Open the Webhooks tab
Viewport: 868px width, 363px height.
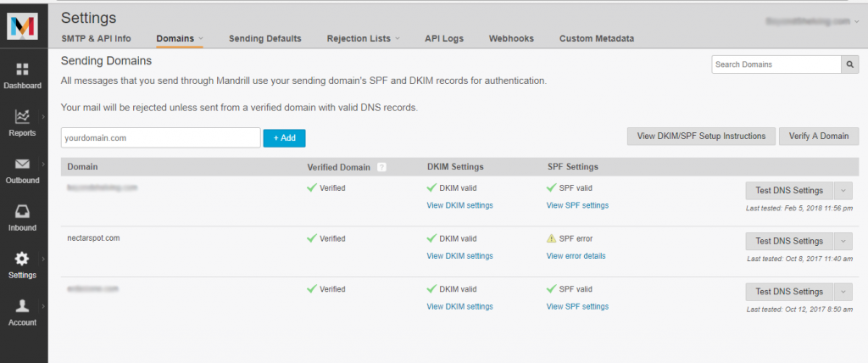[511, 39]
